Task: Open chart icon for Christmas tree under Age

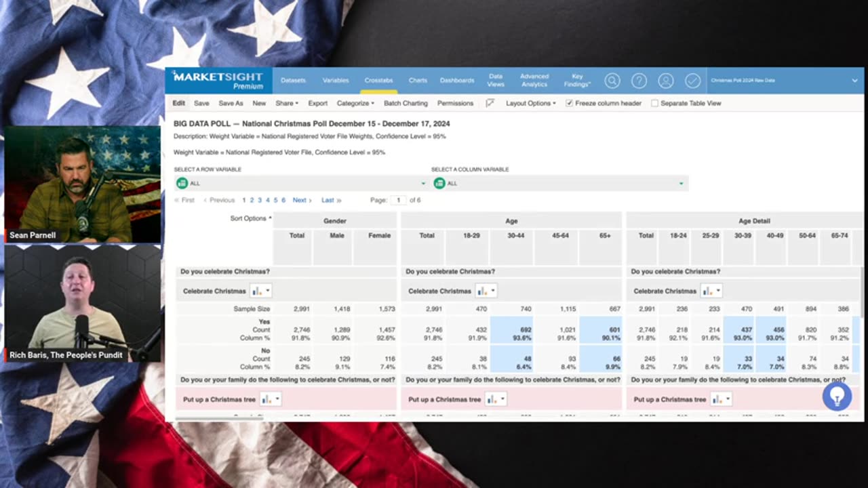Action: [x=495, y=399]
